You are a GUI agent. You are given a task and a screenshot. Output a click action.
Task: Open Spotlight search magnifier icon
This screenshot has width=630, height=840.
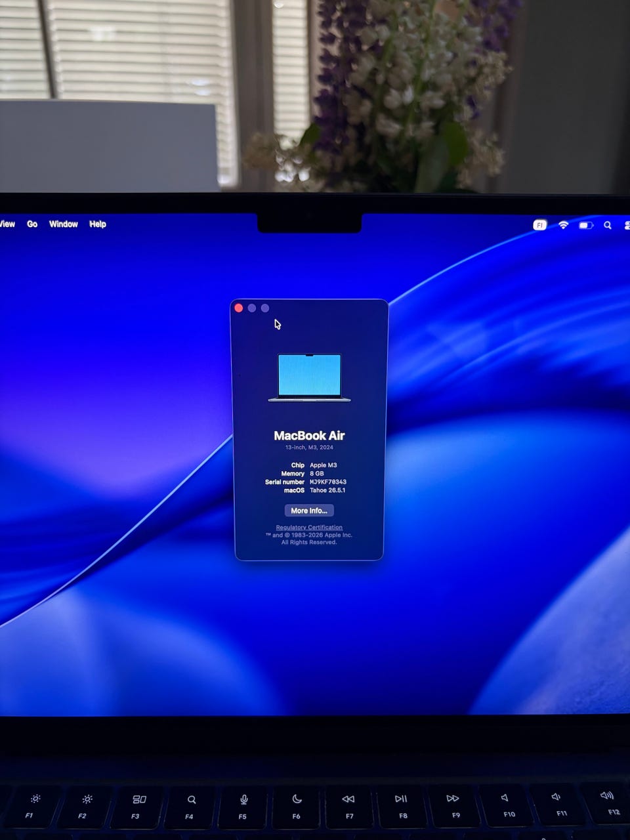(608, 225)
